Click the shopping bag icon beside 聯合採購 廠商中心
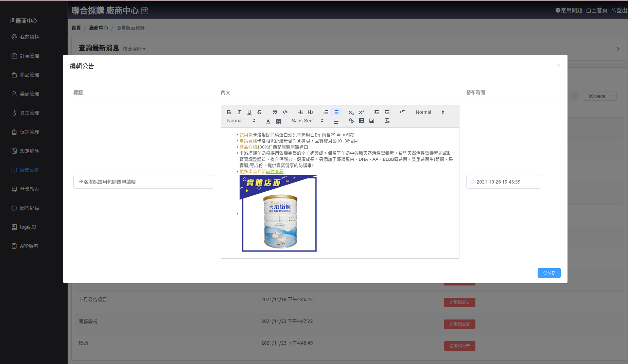628x364 pixels. point(145,11)
